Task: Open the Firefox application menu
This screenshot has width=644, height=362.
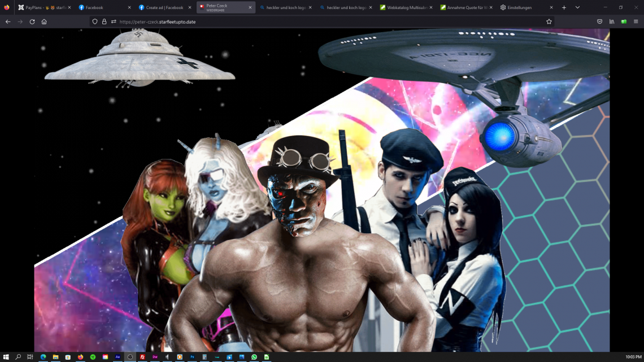Action: (636, 21)
